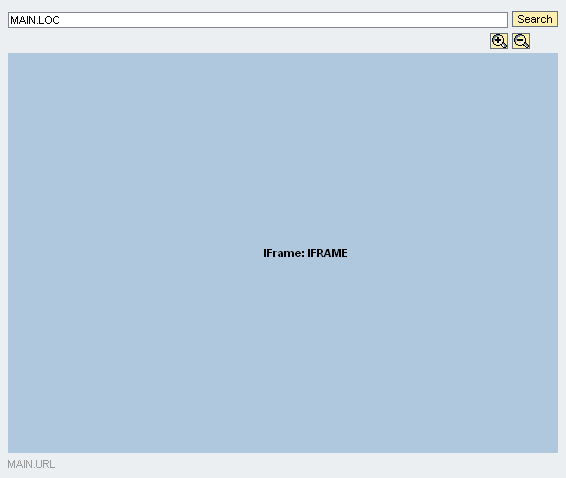Run a search for MAIN.LOC

[535, 19]
